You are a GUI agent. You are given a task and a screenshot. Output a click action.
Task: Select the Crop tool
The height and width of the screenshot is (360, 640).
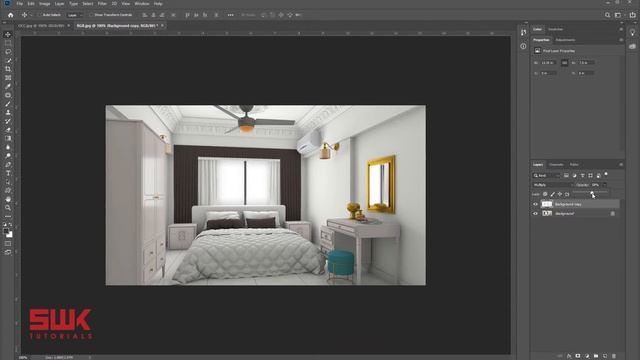[8, 69]
